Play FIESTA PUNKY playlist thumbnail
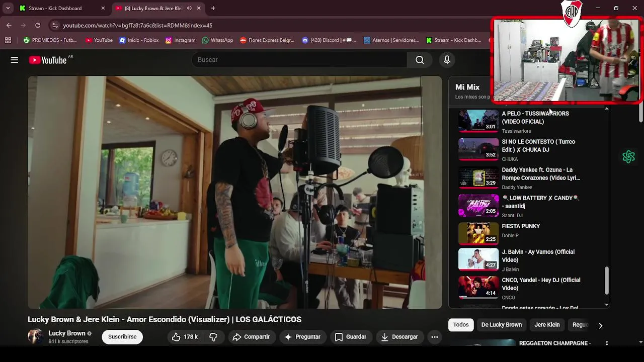The image size is (644, 362). coord(478,233)
